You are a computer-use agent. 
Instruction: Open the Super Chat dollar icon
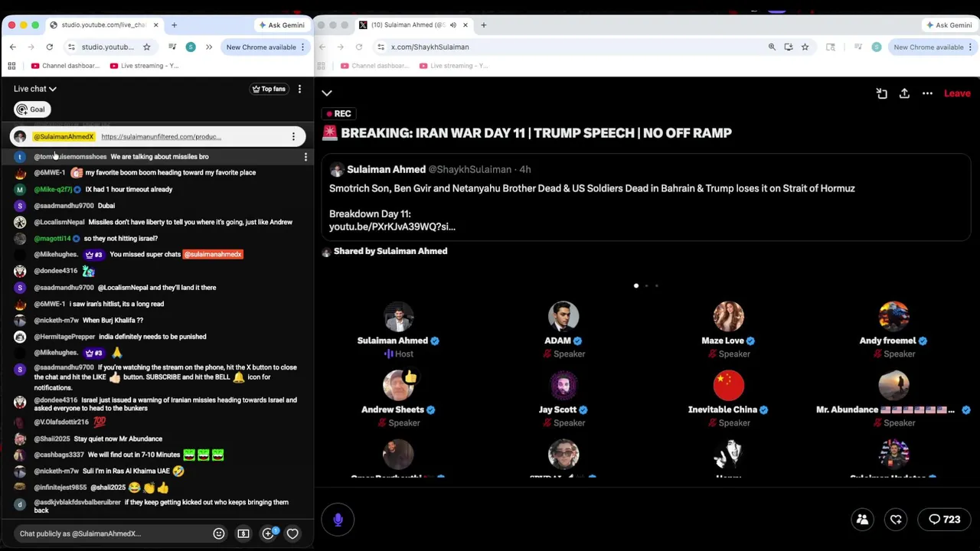click(x=243, y=533)
